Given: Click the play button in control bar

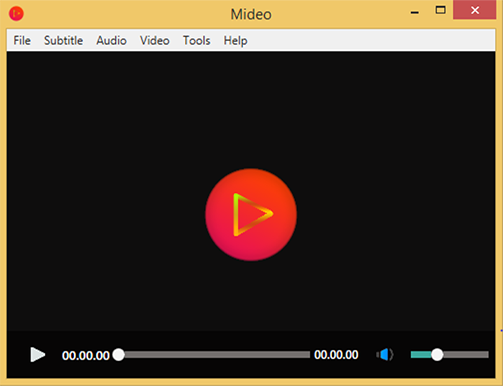Looking at the screenshot, I should click(x=38, y=355).
